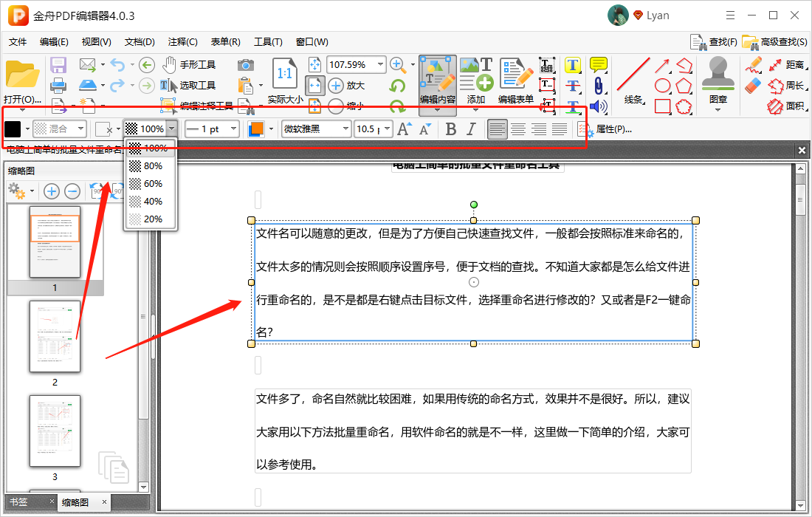The image size is (812, 517).
Task: Enable center text alignment
Action: pos(517,129)
